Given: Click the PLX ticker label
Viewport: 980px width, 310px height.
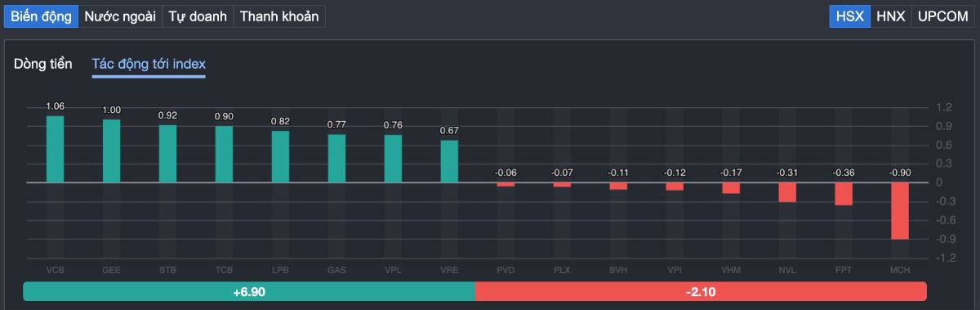Looking at the screenshot, I should pyautogui.click(x=562, y=270).
